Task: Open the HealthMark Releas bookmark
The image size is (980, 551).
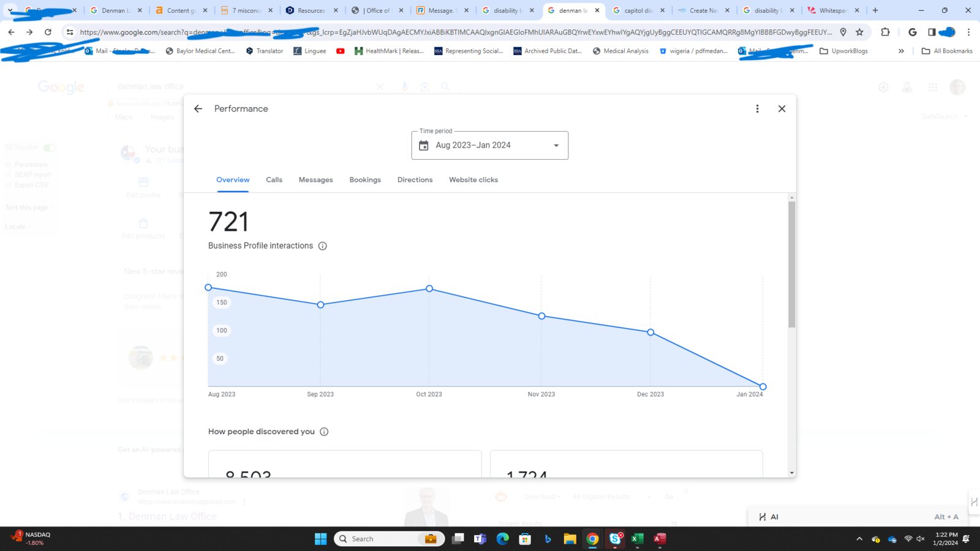Action: [x=390, y=51]
